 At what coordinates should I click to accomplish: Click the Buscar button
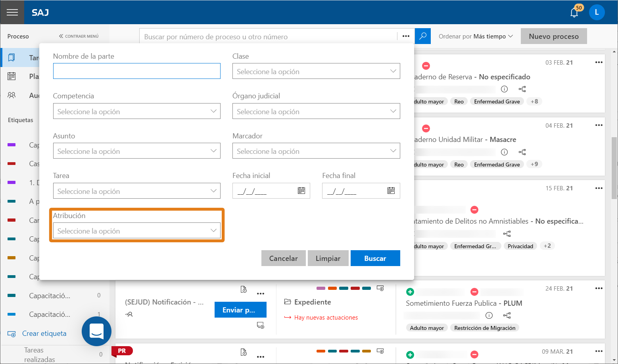[x=375, y=258]
